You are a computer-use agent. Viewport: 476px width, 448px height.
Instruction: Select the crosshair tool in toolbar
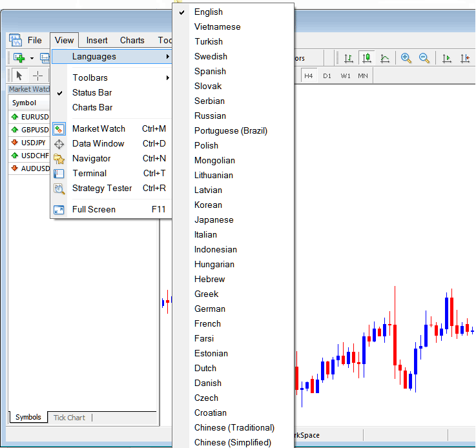(x=38, y=76)
